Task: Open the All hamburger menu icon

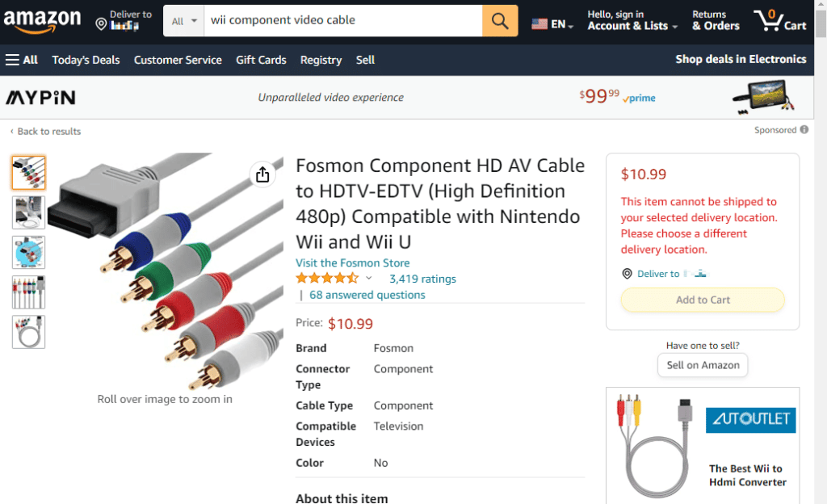Action: click(x=11, y=59)
